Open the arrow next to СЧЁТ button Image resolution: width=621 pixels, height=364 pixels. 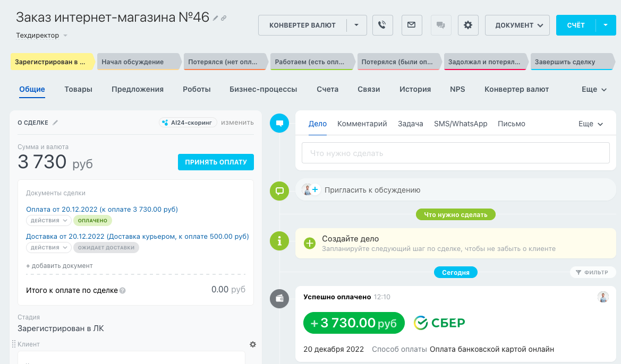coord(606,25)
